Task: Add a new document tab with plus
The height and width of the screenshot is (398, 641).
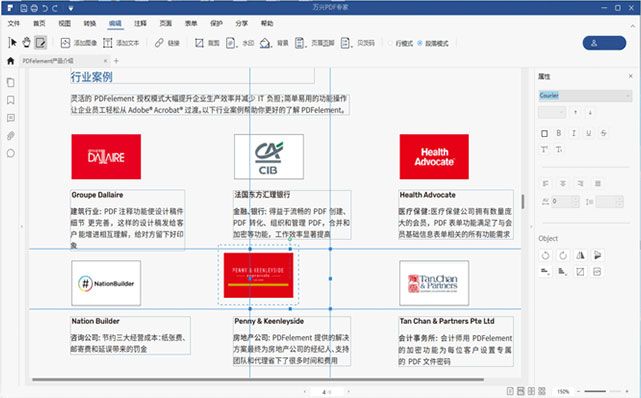Action: (x=116, y=61)
